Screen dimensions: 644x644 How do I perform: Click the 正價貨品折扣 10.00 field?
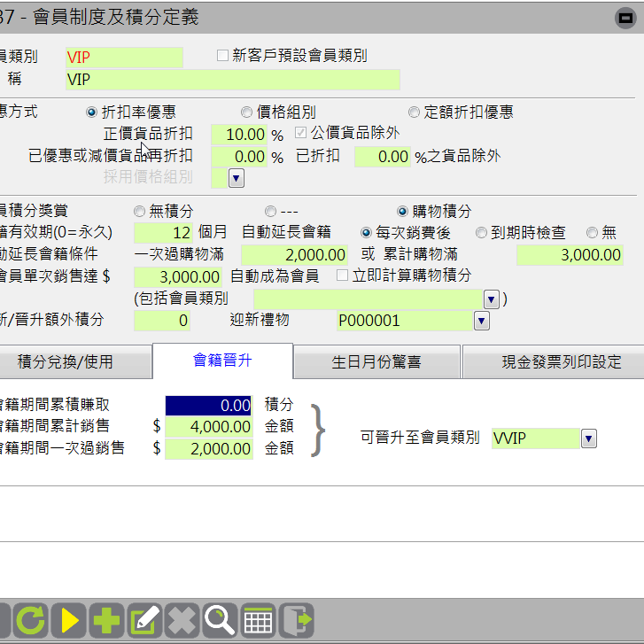[239, 135]
